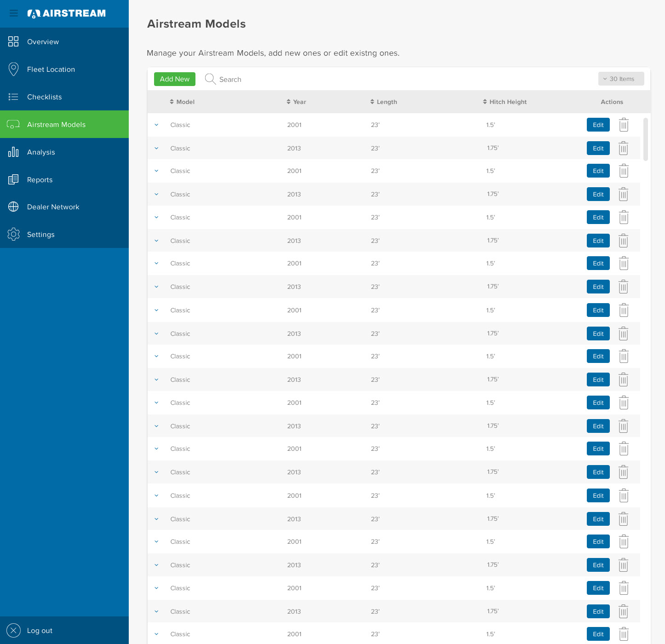Sort the table by Model column

pyautogui.click(x=182, y=102)
